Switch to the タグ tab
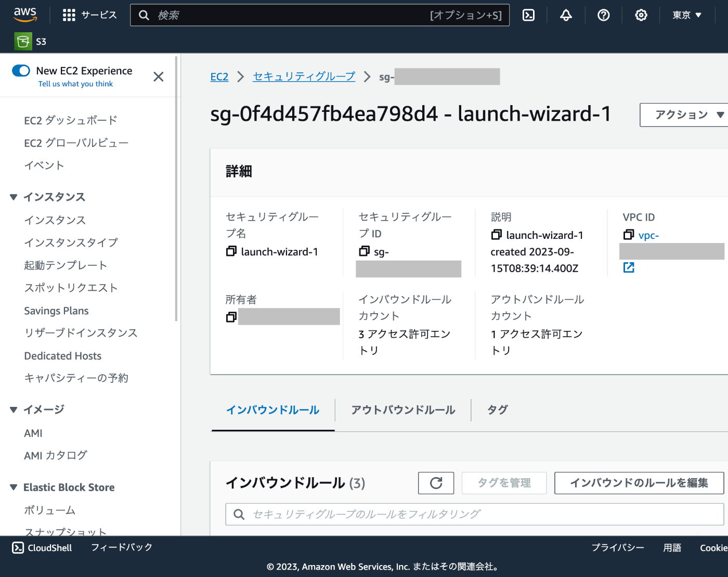 [497, 410]
